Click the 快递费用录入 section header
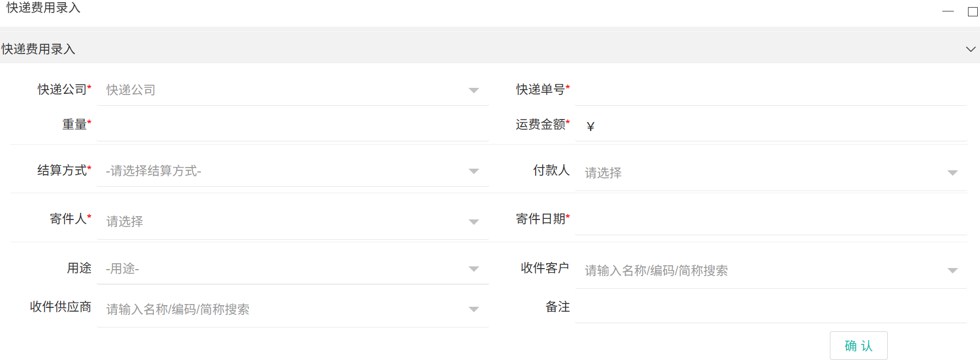 38,49
